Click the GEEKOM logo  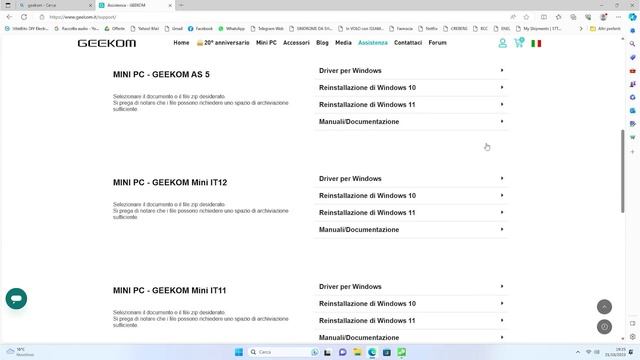point(107,43)
